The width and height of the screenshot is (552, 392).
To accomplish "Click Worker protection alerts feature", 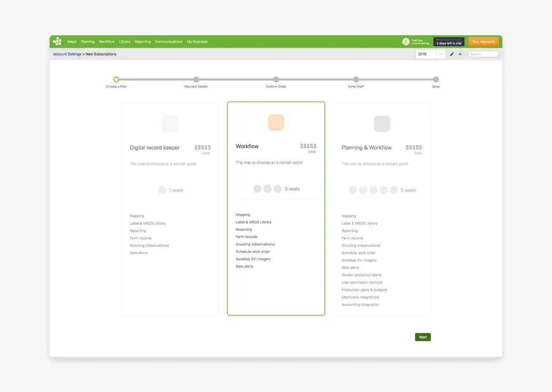I will [361, 275].
